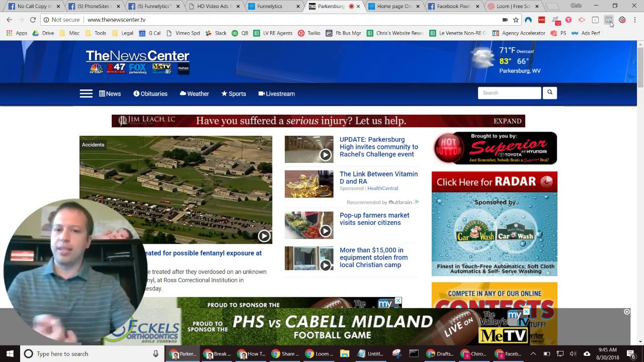Open News section in nav bar
The height and width of the screenshot is (362, 644).
(110, 94)
